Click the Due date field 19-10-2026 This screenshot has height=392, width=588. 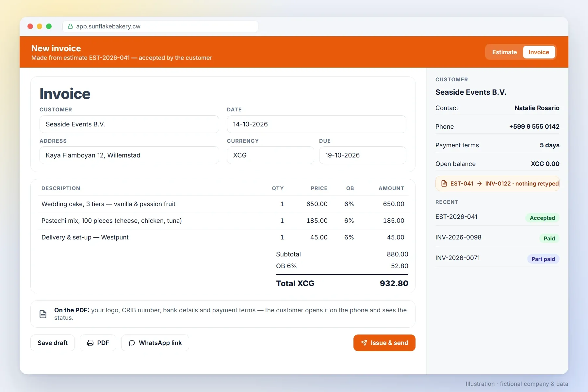coord(363,155)
